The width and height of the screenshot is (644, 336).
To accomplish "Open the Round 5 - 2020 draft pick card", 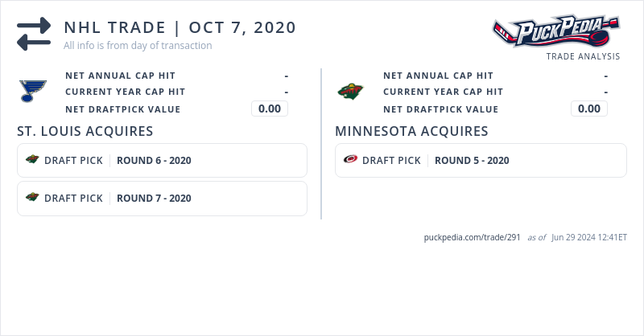I will tap(481, 160).
